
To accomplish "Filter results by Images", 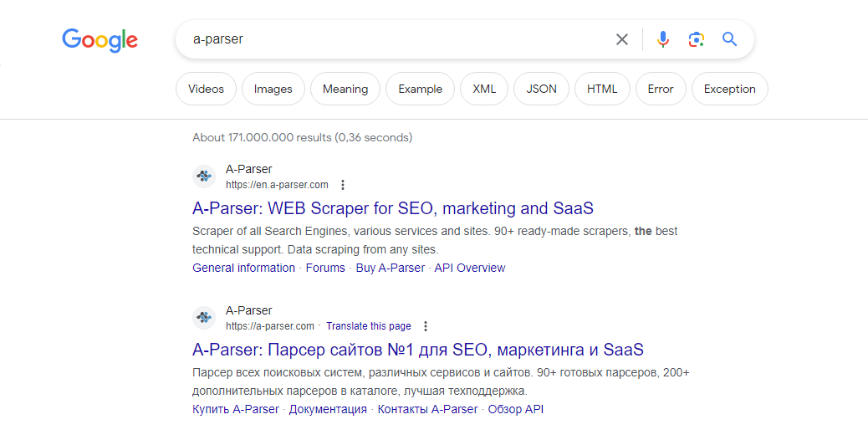I will pos(273,89).
